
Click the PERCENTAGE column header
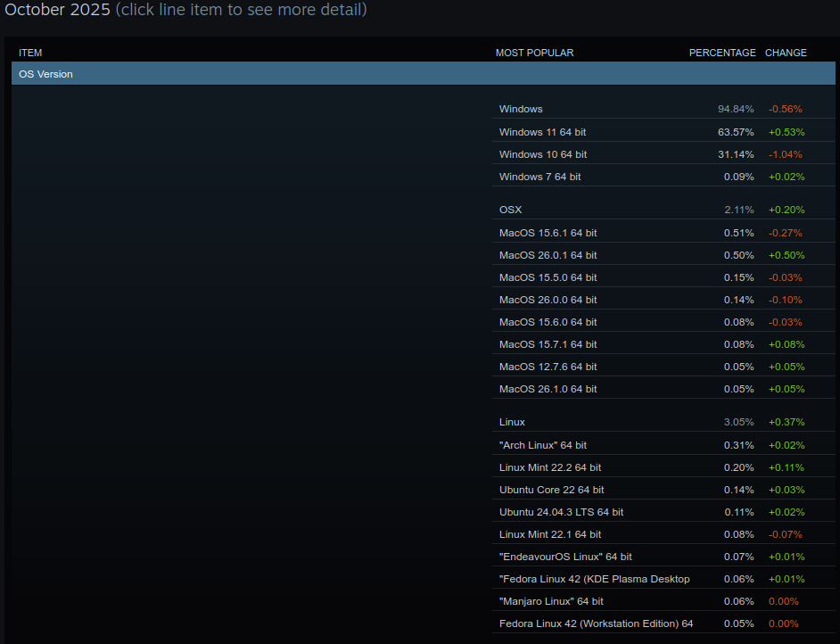(722, 53)
